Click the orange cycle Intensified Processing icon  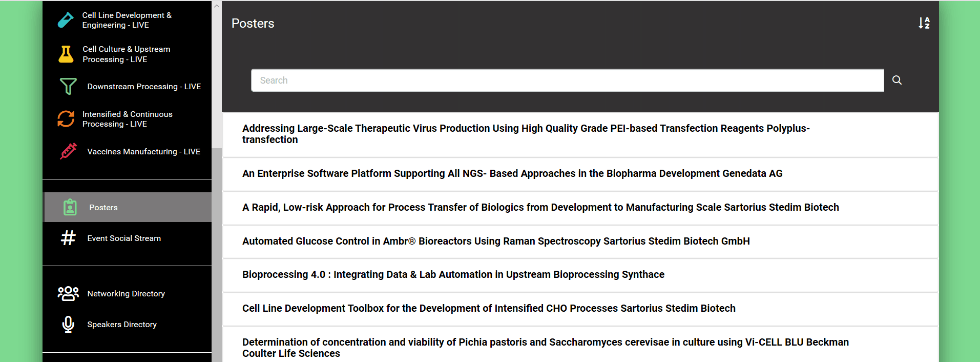click(x=66, y=119)
